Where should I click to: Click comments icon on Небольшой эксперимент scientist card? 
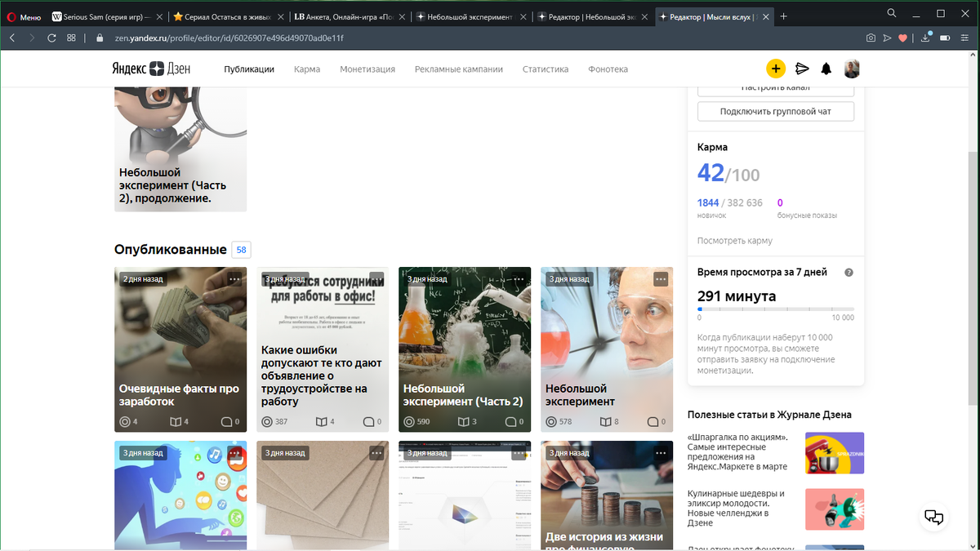click(x=653, y=422)
